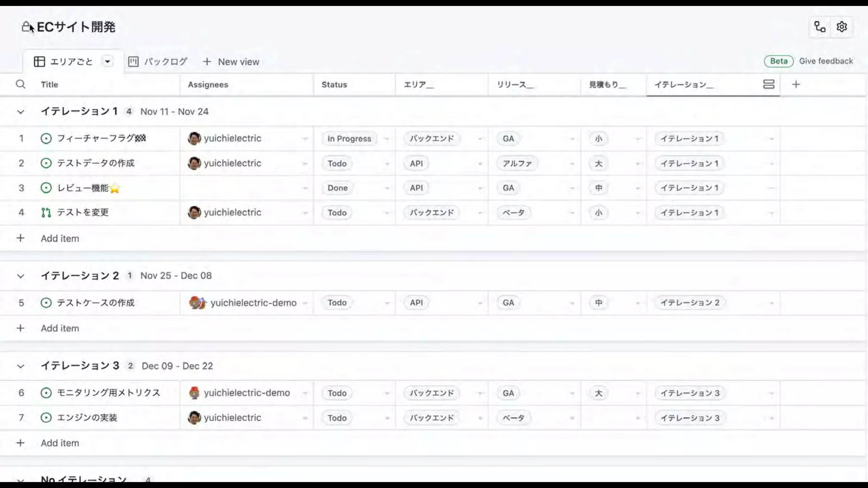The height and width of the screenshot is (488, 868).
Task: Click the grouping icon in the イテレーション column header
Action: pyautogui.click(x=768, y=84)
